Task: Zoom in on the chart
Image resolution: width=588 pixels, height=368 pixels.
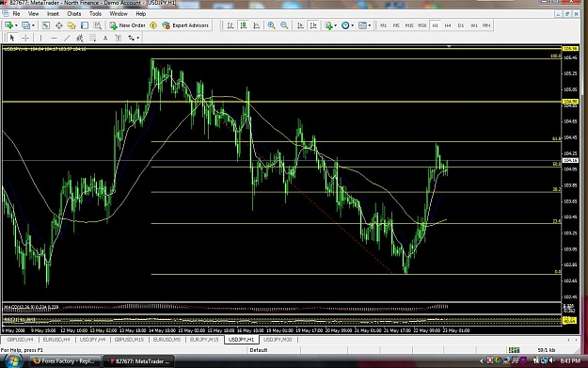Action: [271, 25]
